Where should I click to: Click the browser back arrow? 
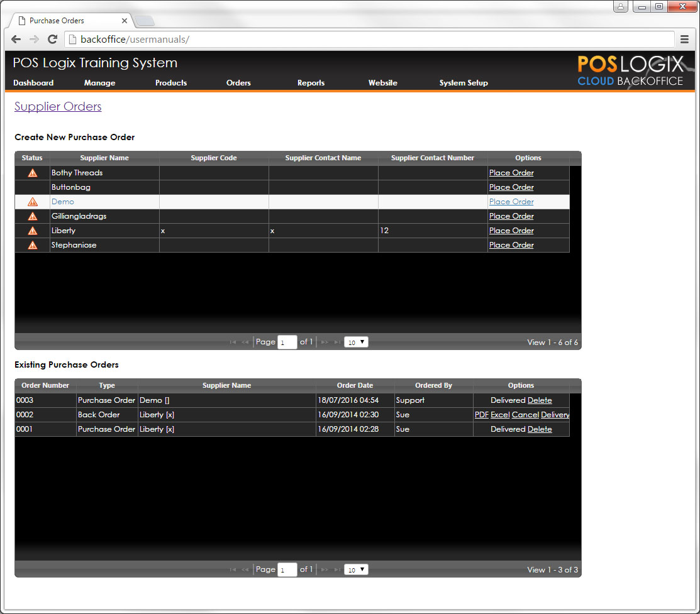[16, 39]
